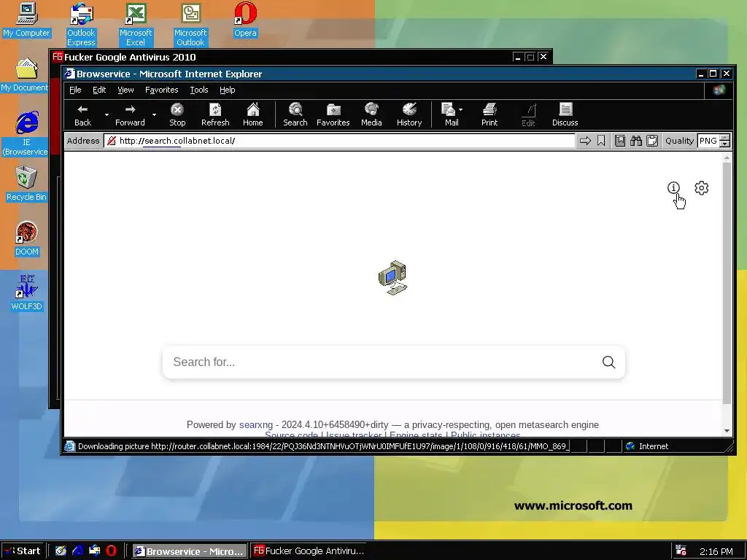Screen dimensions: 747x560
Task: Open the Help menu
Action: [x=228, y=90]
